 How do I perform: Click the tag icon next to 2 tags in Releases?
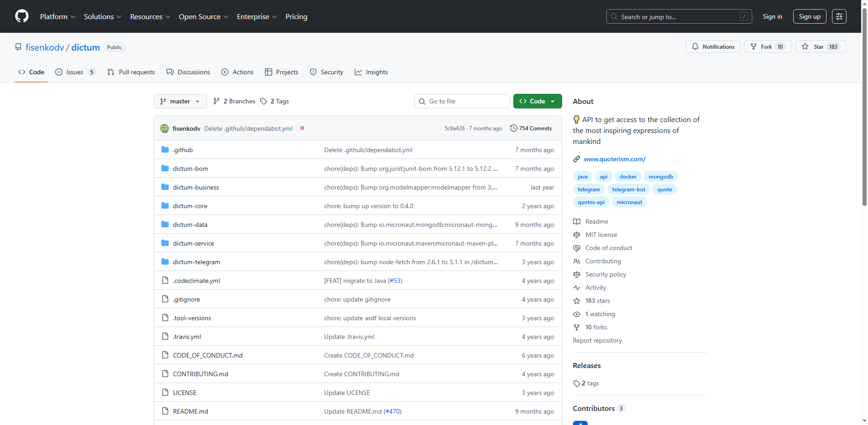pyautogui.click(x=577, y=384)
